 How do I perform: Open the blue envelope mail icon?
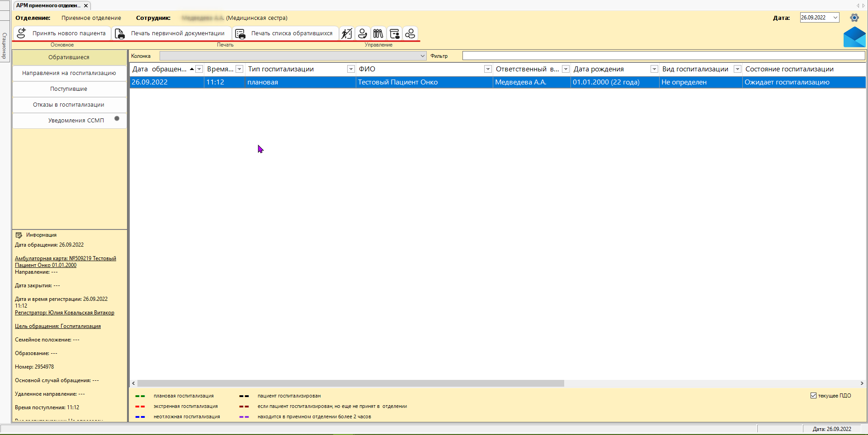[x=854, y=37]
